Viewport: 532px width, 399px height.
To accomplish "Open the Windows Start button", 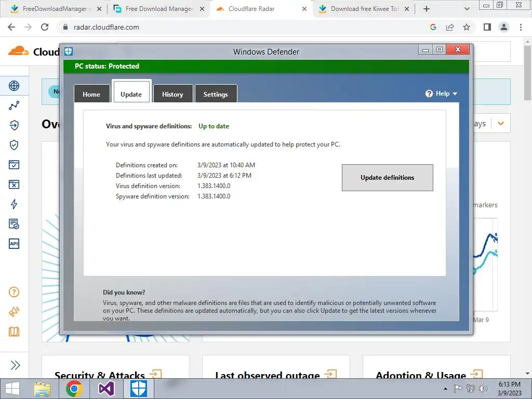I will tap(12, 389).
